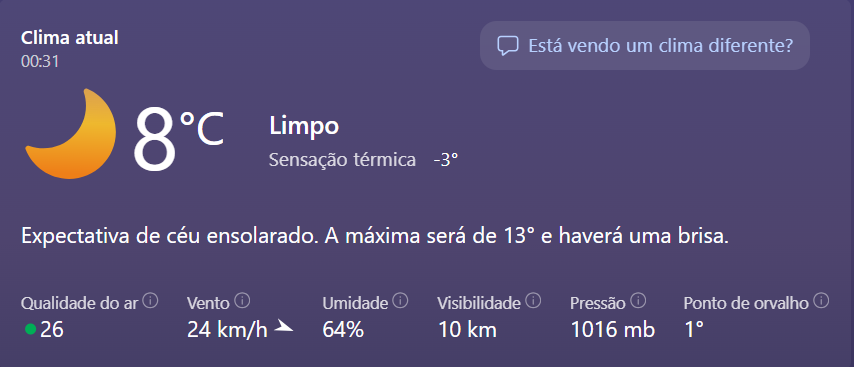Click the info icon next to Pressão
This screenshot has height=367, width=854.
point(638,301)
